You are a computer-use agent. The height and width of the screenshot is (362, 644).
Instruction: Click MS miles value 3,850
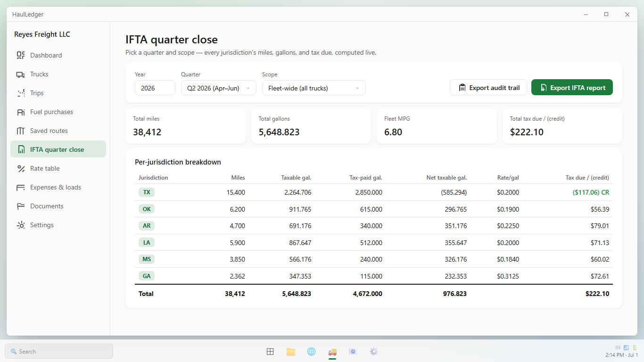(x=237, y=259)
